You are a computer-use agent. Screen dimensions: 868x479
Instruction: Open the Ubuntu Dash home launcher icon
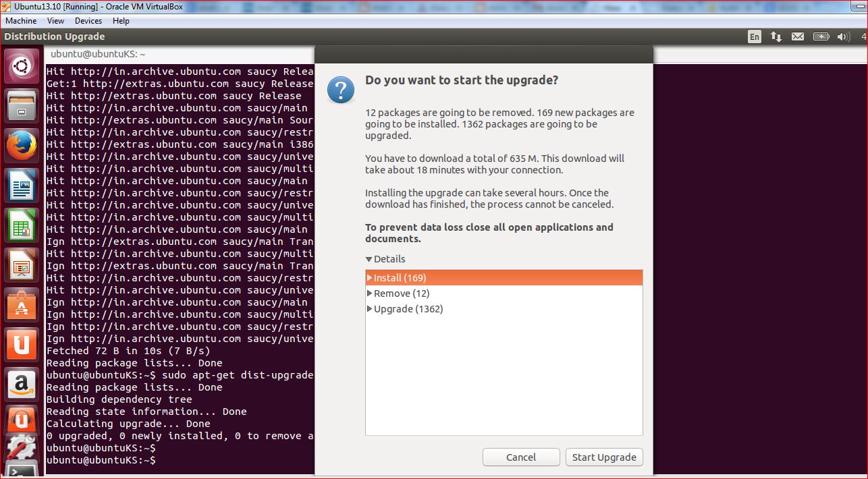point(22,66)
